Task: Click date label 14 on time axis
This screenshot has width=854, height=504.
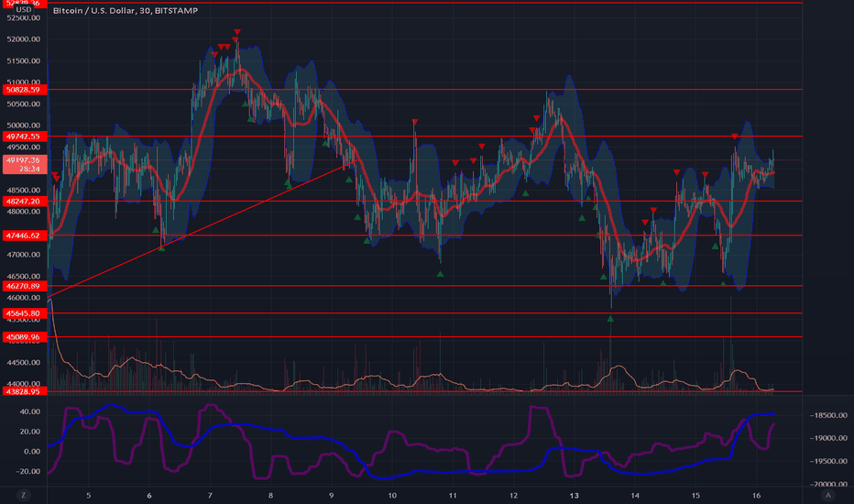Action: click(x=635, y=495)
